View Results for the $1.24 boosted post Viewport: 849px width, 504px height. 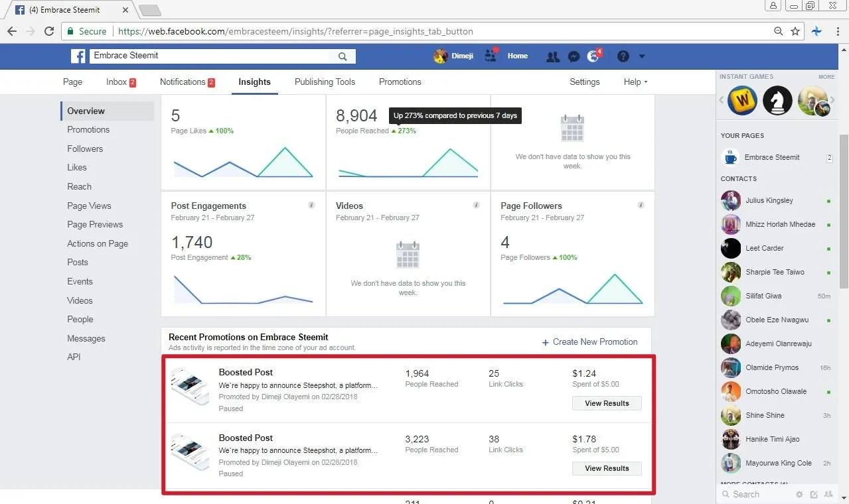tap(607, 403)
